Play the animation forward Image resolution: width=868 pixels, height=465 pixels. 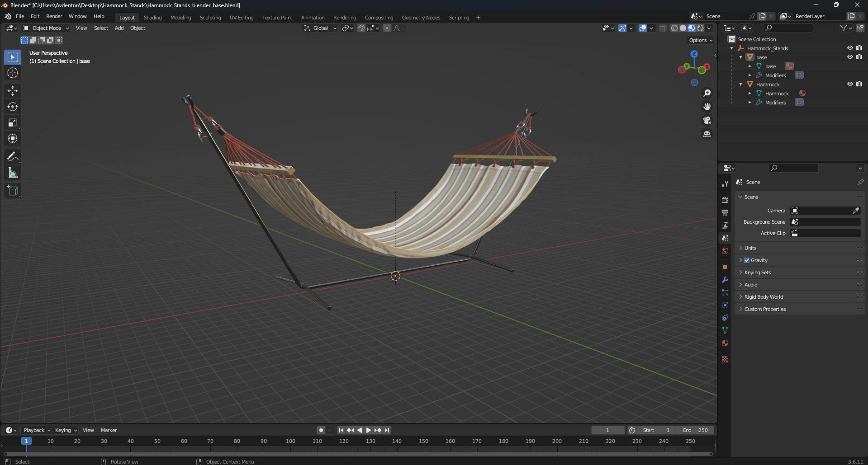tap(368, 430)
